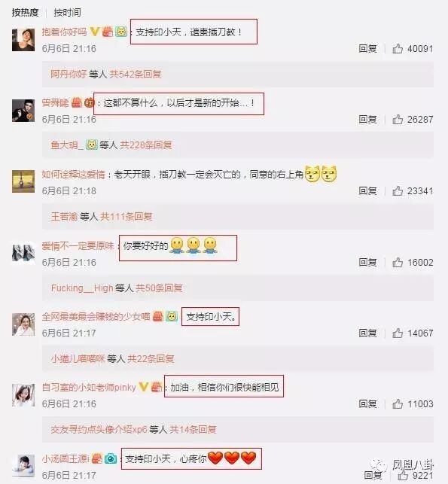Like the comment showing 23341 likes
The width and height of the screenshot is (448, 484).
(x=398, y=190)
